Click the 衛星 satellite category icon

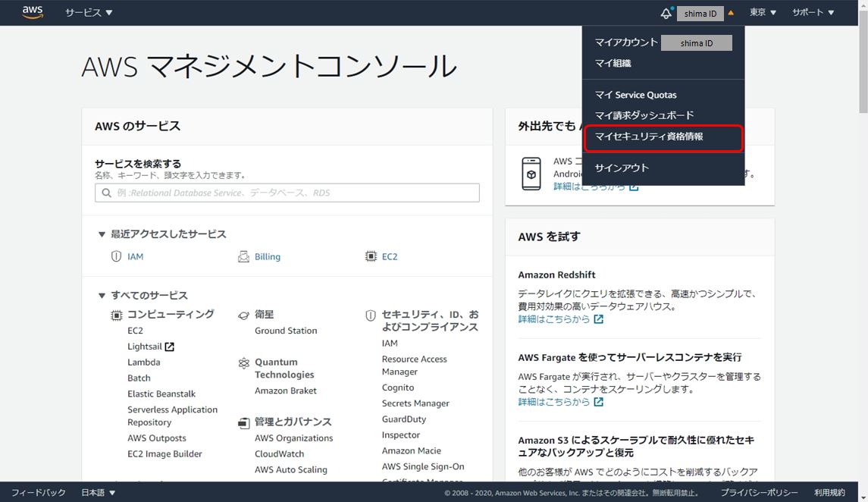(243, 315)
